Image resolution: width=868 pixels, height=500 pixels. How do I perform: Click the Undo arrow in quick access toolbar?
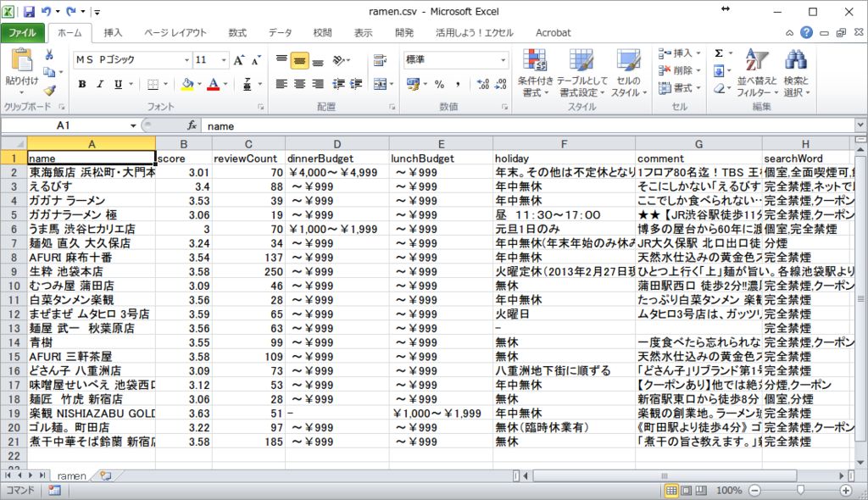(x=47, y=11)
